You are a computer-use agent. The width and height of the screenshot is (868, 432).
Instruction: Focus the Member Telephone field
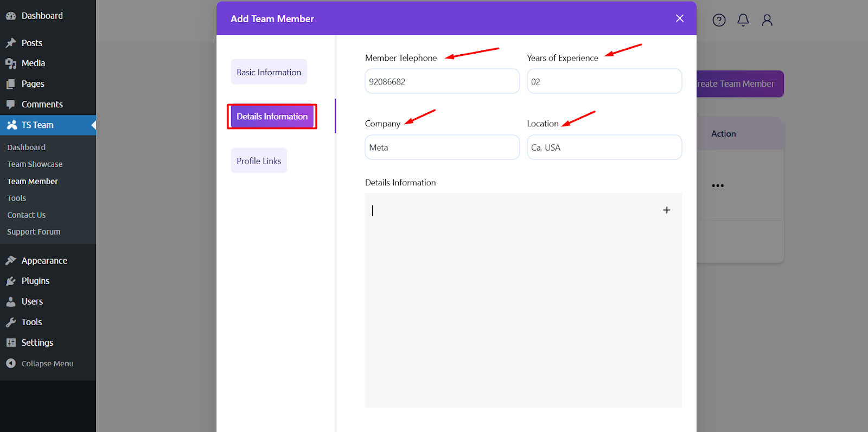pos(442,82)
